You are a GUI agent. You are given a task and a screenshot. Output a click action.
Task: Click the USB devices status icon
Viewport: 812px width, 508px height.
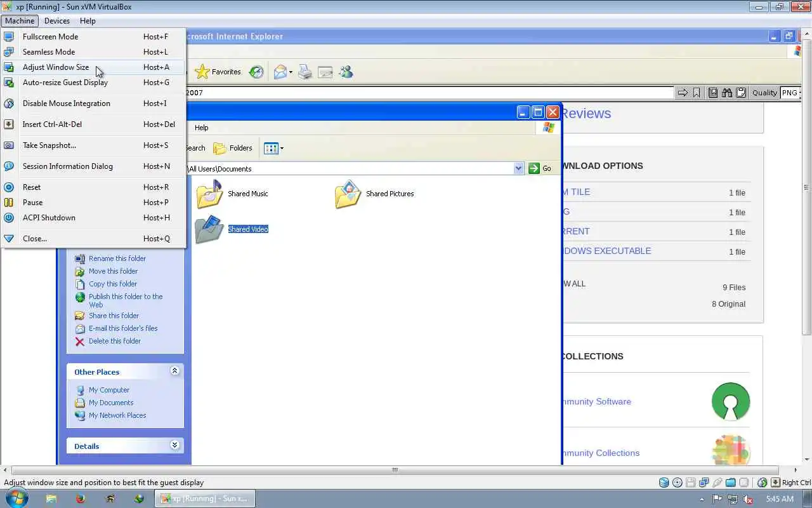point(717,483)
